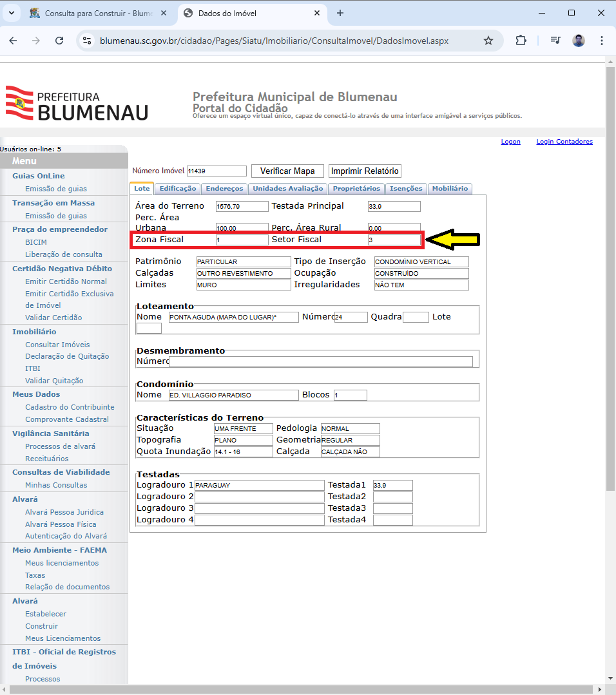
Task: Click the browser back arrow
Action: point(13,41)
